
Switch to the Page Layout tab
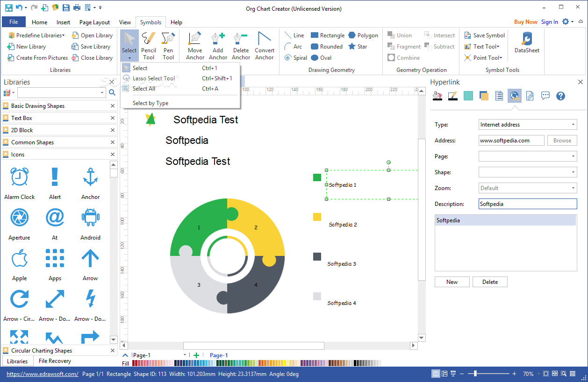point(94,22)
